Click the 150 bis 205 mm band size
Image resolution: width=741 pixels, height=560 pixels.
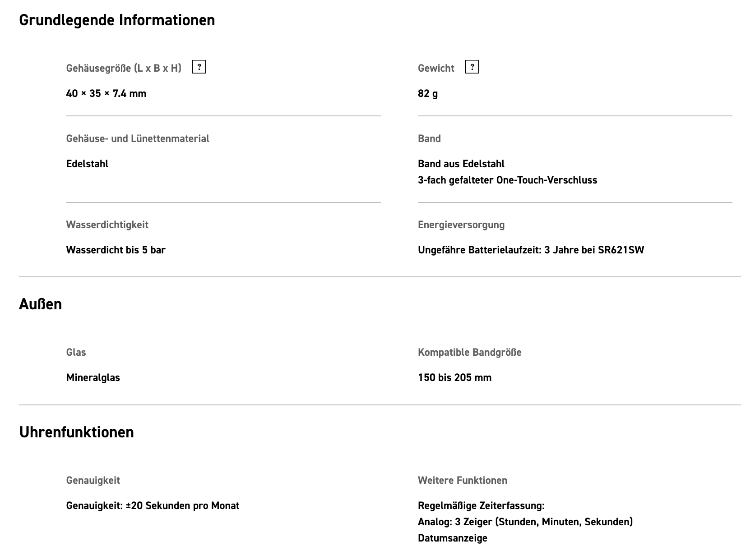(x=454, y=378)
